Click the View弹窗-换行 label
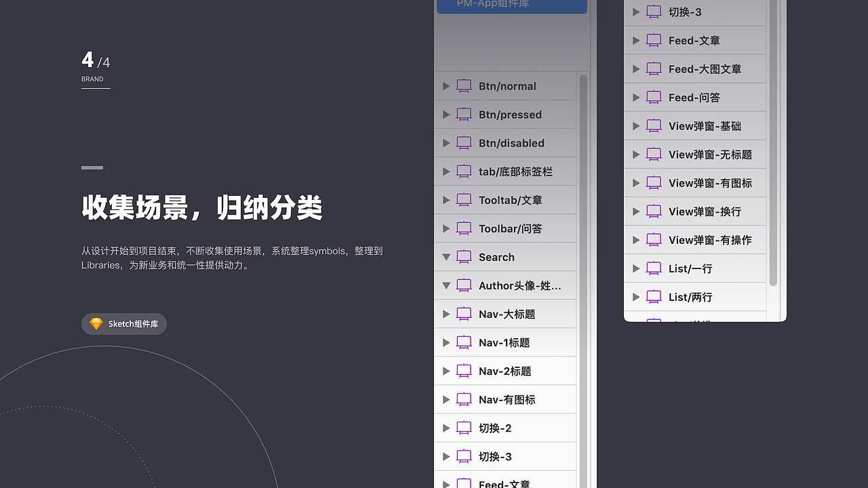This screenshot has height=488, width=868. tap(705, 211)
